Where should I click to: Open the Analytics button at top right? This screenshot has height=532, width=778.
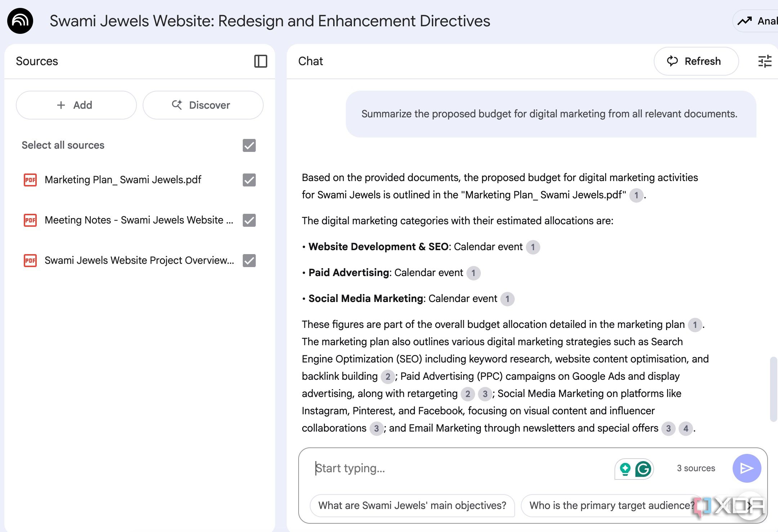(x=756, y=21)
